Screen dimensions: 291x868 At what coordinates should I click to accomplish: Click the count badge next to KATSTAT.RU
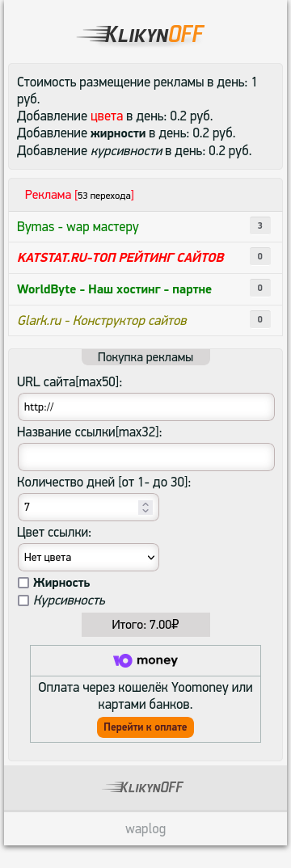pyautogui.click(x=260, y=257)
